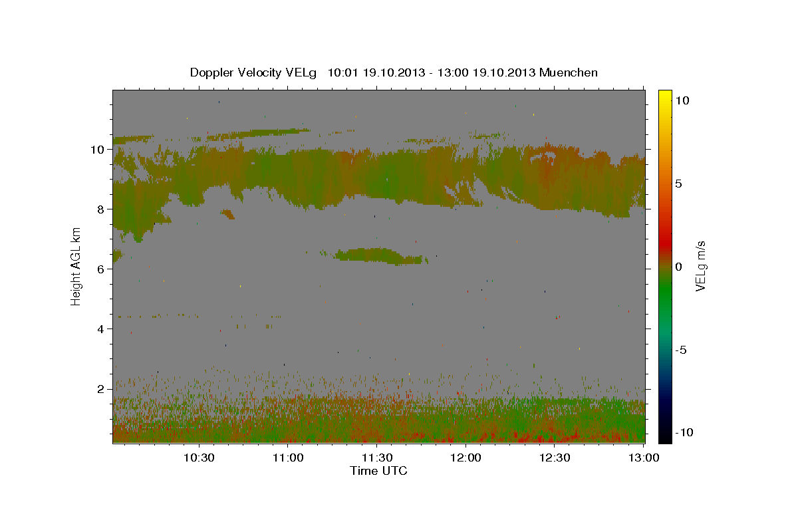Click the 'VELg m/s' colorbar label
Image resolution: width=798 pixels, height=532 pixels.
coord(700,266)
